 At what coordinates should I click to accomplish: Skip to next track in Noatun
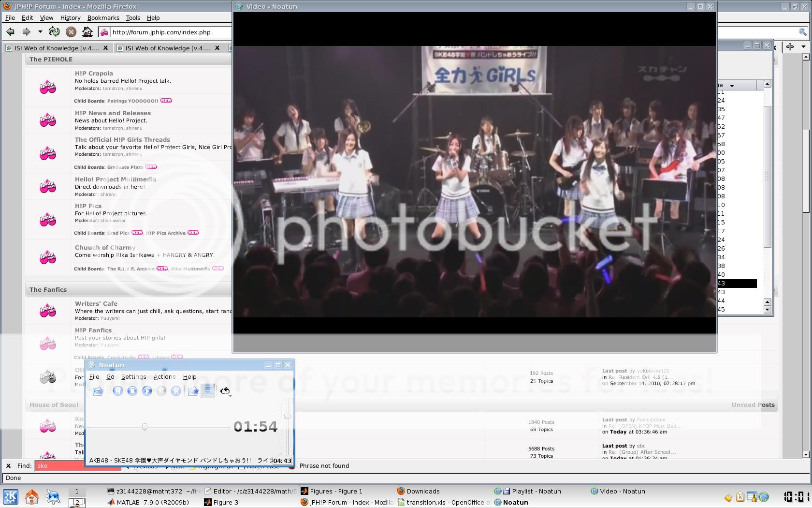pyautogui.click(x=176, y=391)
